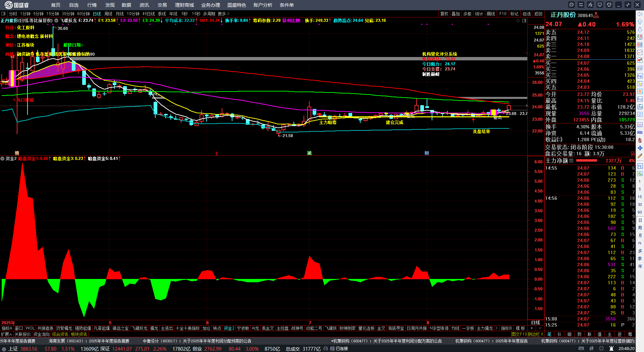Click the 榜 marker on the timeline
644x352 pixels.
click(x=17, y=153)
